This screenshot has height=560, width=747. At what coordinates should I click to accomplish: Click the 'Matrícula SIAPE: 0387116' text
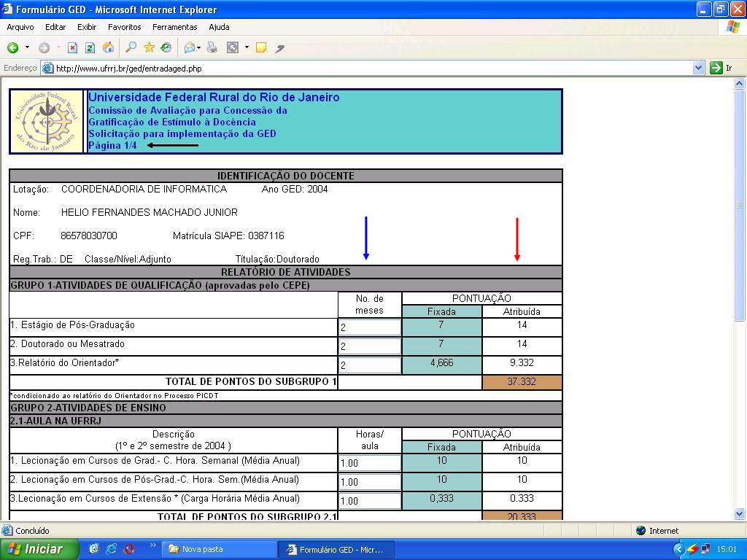click(228, 236)
